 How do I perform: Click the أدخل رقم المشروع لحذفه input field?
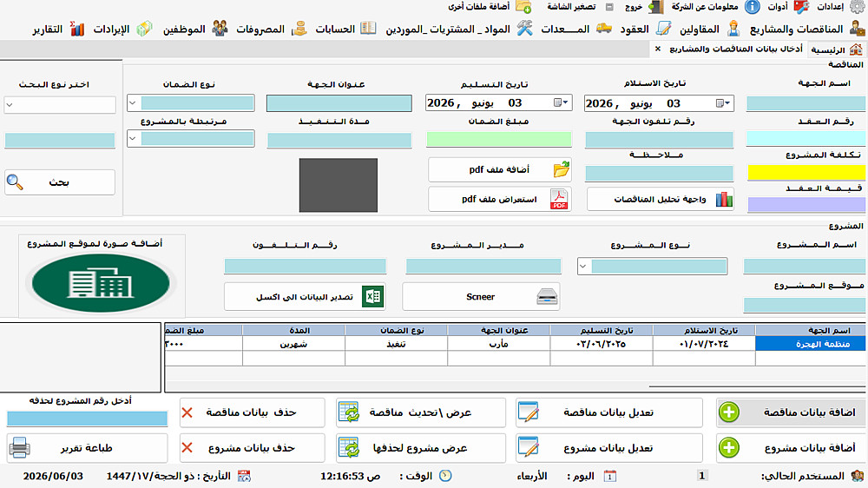pyautogui.click(x=87, y=419)
